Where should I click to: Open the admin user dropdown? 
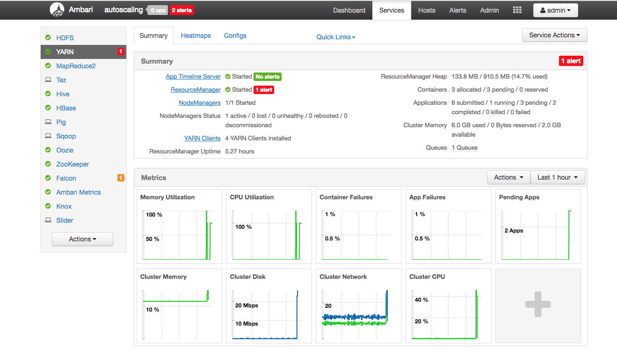(555, 10)
